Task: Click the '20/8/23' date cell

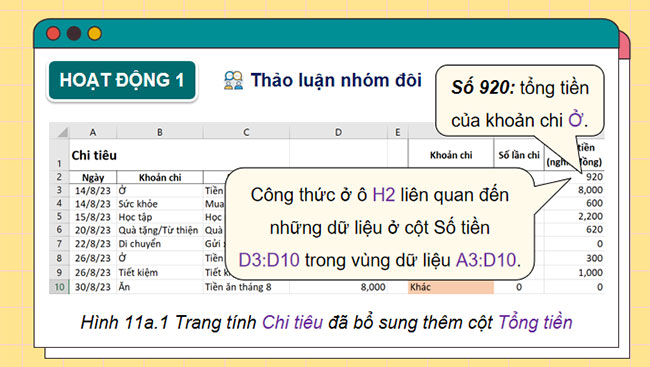Action: pos(93,230)
